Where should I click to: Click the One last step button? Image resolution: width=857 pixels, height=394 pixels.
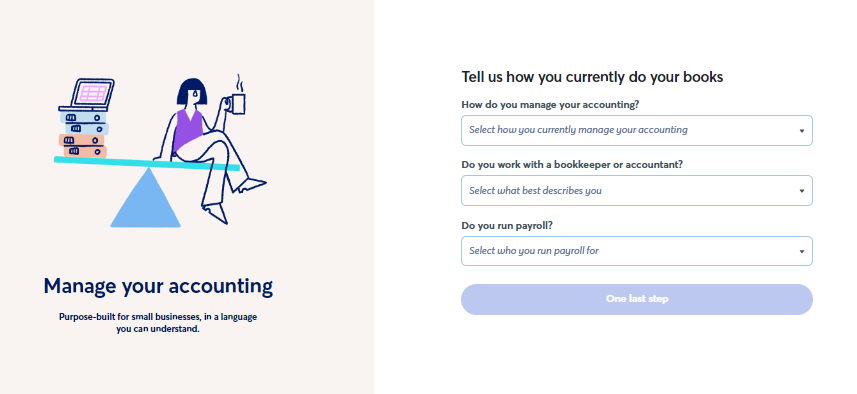637,299
